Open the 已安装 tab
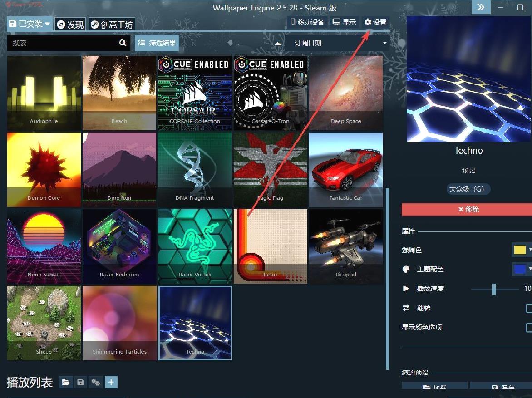This screenshot has width=532, height=398. click(30, 24)
